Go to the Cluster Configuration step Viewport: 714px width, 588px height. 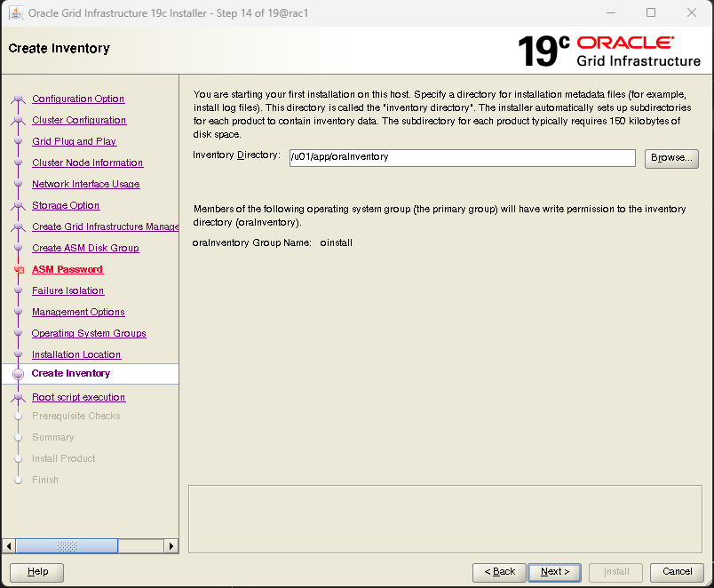tap(79, 120)
